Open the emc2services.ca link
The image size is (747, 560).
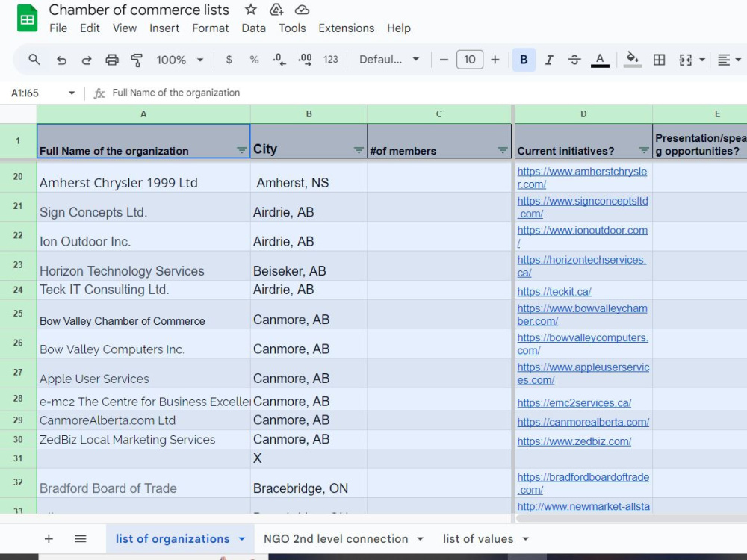(x=574, y=403)
